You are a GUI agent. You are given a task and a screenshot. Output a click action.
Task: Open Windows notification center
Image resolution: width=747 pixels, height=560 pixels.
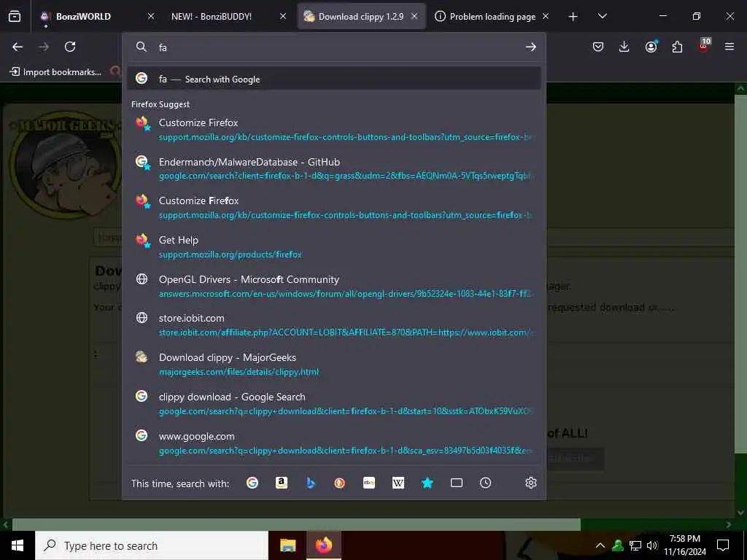point(723,545)
